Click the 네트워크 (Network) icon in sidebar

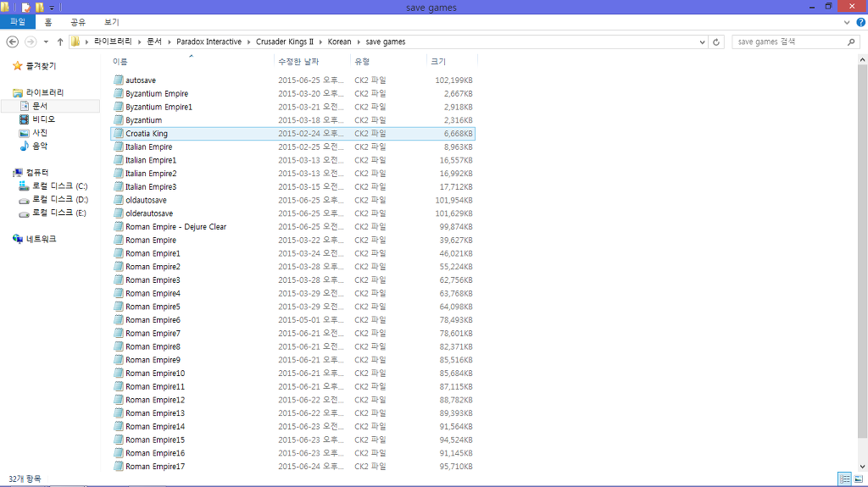click(19, 240)
